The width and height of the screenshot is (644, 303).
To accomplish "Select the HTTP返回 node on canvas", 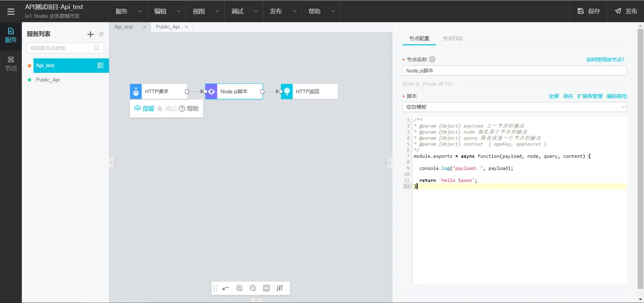I will coord(309,91).
